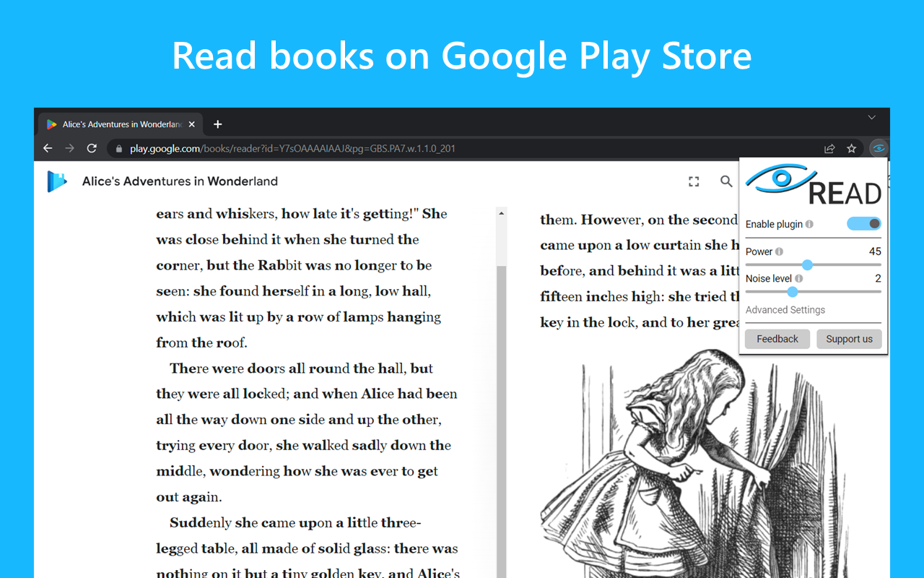The height and width of the screenshot is (578, 924).
Task: Click the Noise level info icon
Action: click(799, 279)
